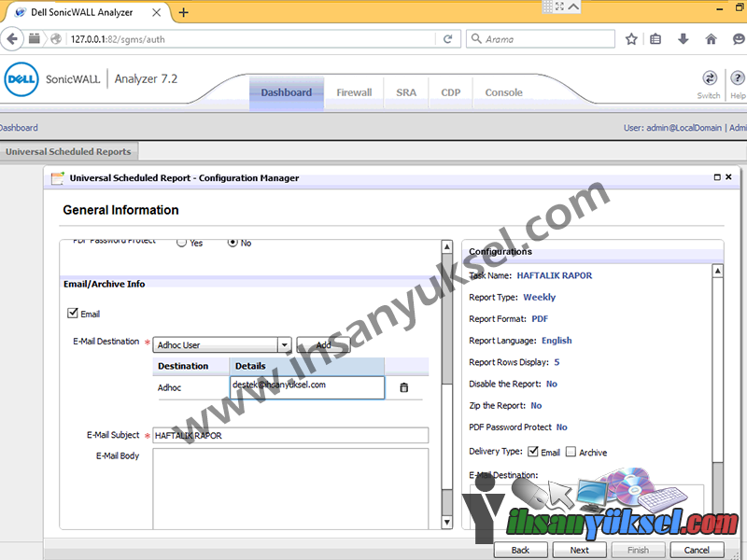Click the Report Language value English
This screenshot has height=560, width=747.
(557, 341)
